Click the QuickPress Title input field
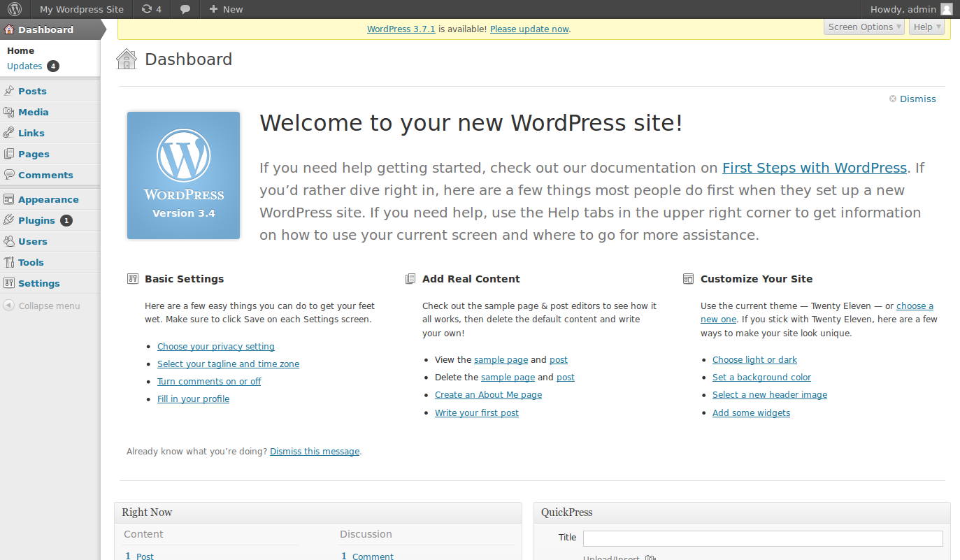 (x=762, y=538)
